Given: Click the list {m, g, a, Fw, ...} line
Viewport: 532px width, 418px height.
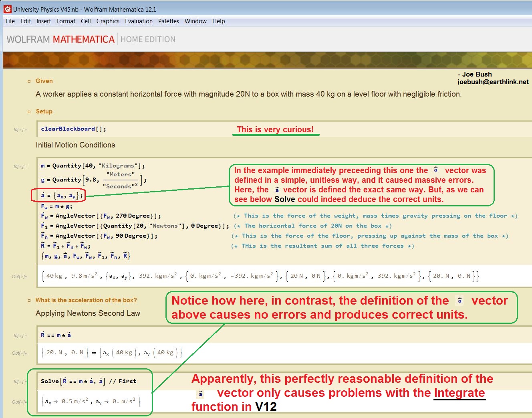Looking at the screenshot, I should (x=86, y=256).
